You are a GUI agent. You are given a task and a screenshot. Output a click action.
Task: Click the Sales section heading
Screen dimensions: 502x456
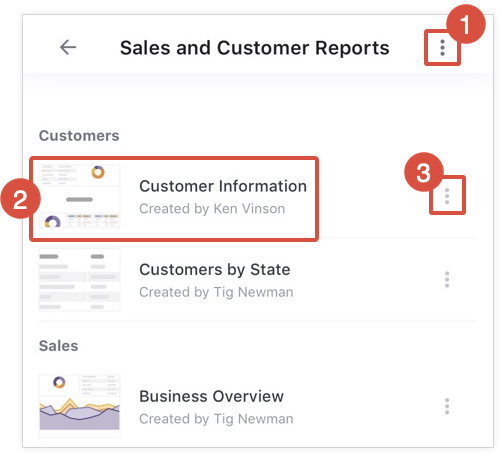59,346
